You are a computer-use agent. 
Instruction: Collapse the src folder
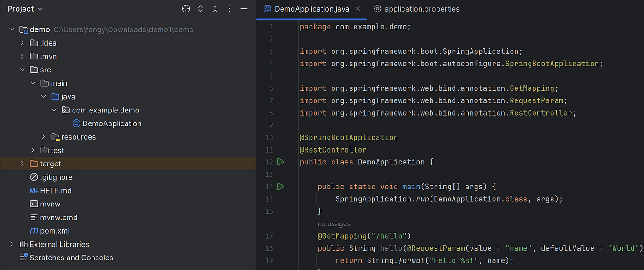click(x=22, y=70)
